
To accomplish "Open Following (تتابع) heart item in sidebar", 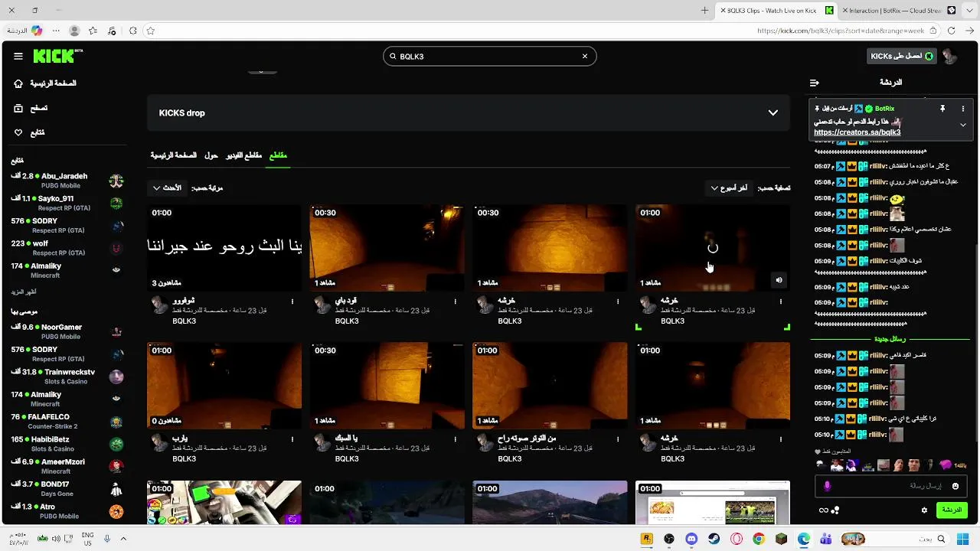I will pos(29,132).
